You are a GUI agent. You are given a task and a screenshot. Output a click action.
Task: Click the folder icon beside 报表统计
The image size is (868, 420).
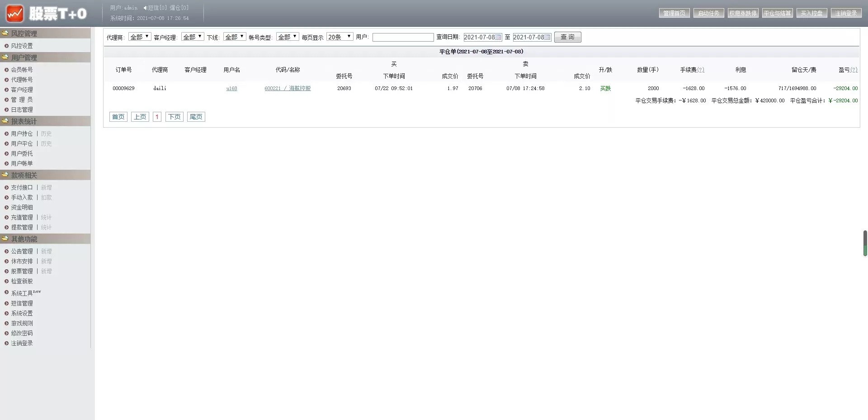5,121
